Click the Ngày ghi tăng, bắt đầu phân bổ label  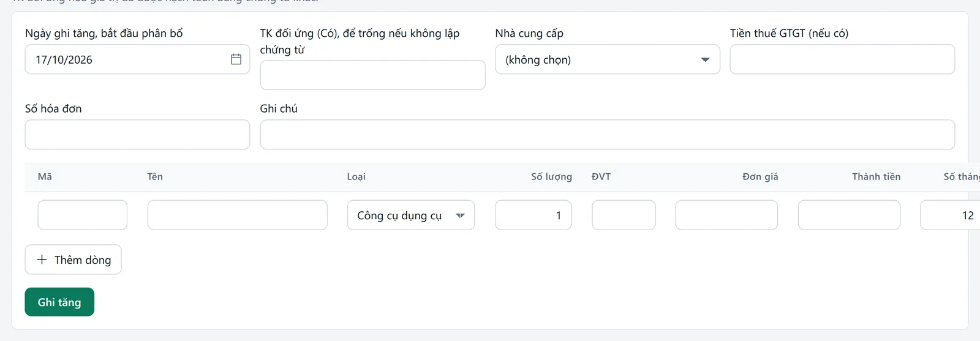click(104, 33)
